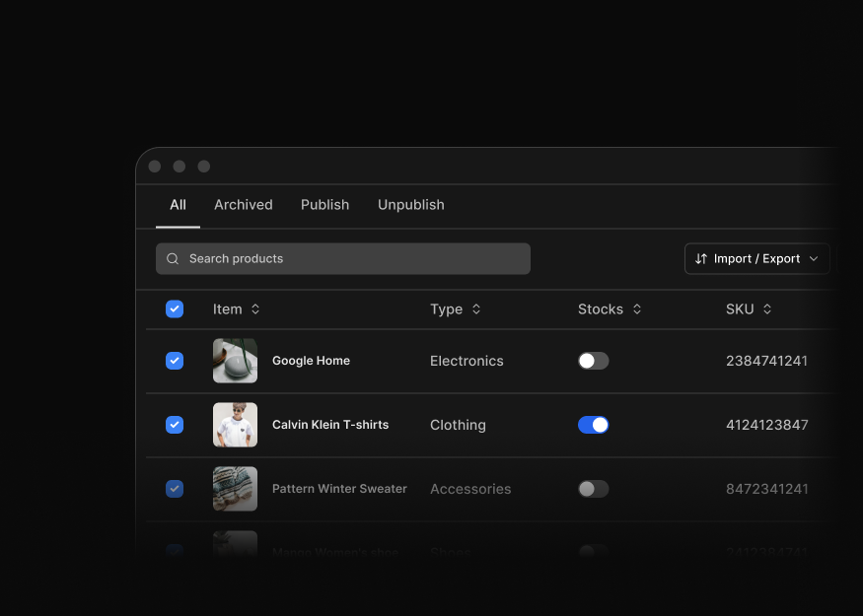Click the Clothing type cell
The height and width of the screenshot is (616, 863).
click(x=458, y=425)
